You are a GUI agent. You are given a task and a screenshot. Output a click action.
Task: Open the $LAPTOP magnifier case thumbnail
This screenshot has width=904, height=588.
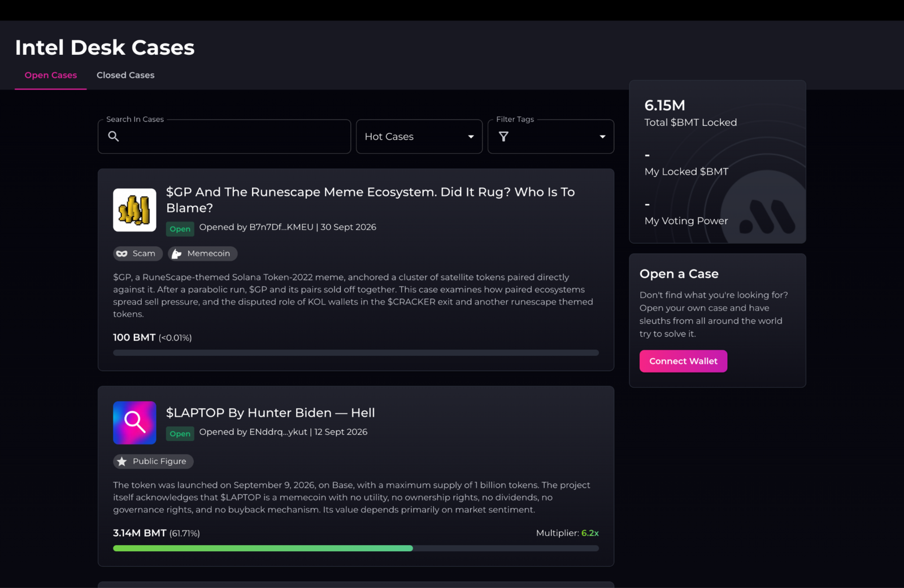[134, 423]
